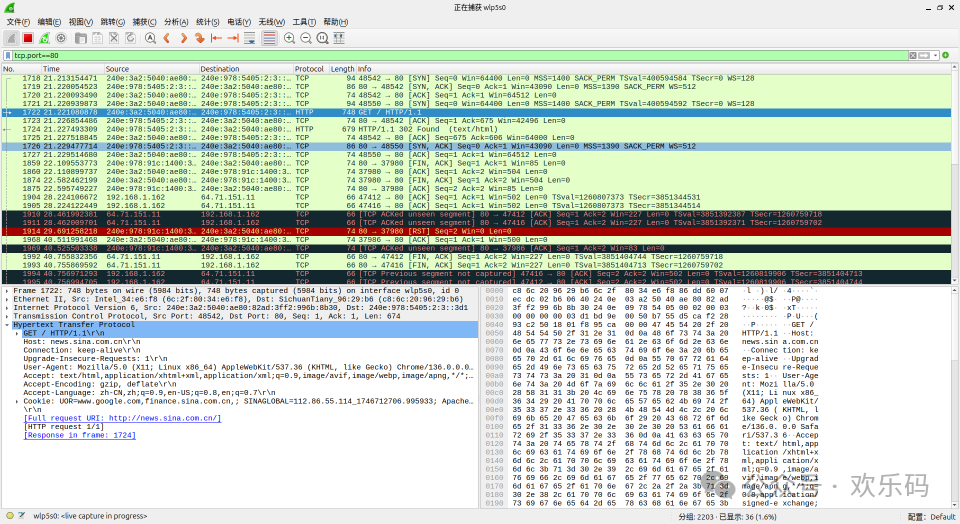Follow the Full request URI link

pos(122,417)
